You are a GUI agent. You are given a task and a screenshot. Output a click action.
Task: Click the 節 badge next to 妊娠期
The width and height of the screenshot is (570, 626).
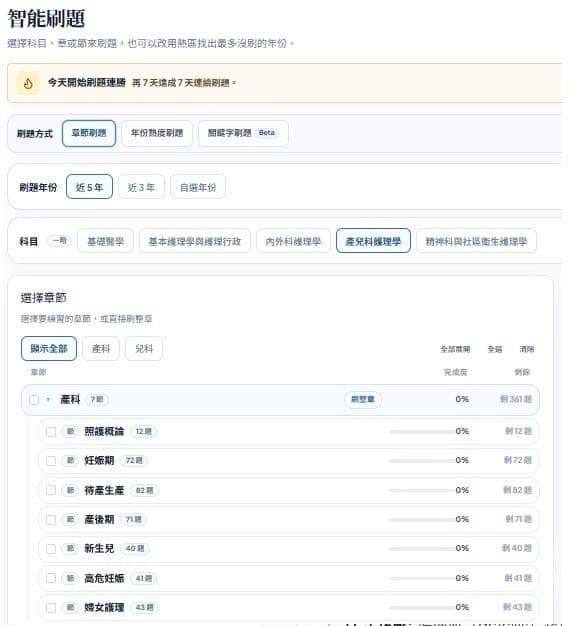click(x=70, y=460)
